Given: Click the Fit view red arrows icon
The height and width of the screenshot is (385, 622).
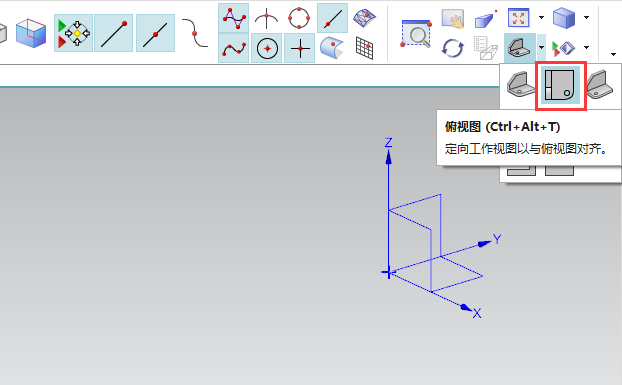Looking at the screenshot, I should 518,18.
